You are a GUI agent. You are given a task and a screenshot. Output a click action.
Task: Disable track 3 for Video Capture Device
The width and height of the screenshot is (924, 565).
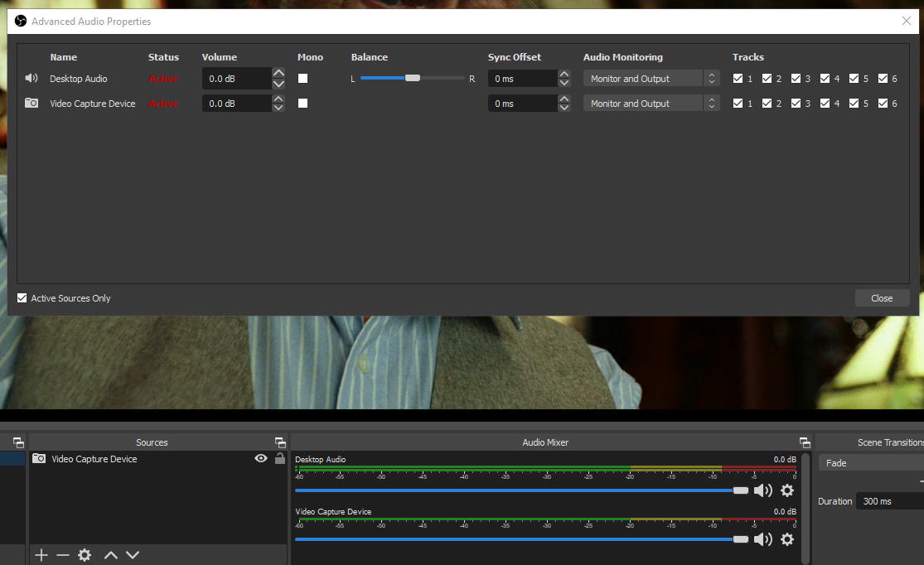[x=796, y=104]
